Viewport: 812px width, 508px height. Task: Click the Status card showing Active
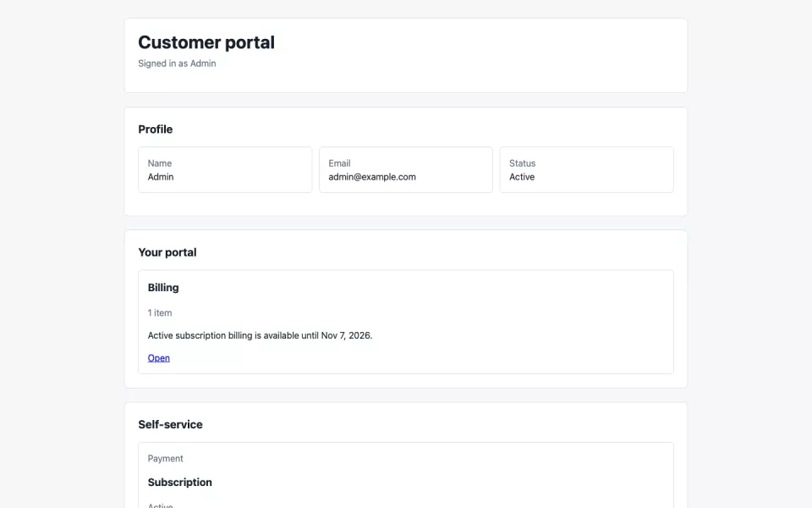tap(586, 169)
